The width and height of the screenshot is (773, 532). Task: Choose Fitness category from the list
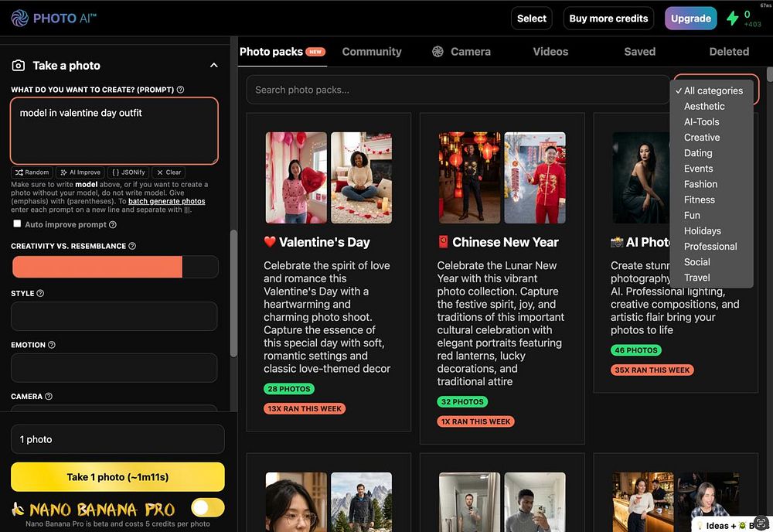(711, 199)
